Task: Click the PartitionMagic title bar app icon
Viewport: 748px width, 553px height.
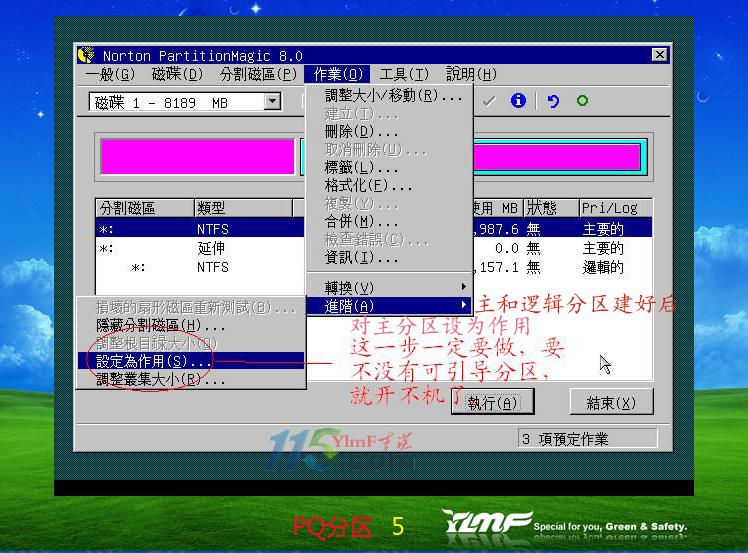Action: 86,55
